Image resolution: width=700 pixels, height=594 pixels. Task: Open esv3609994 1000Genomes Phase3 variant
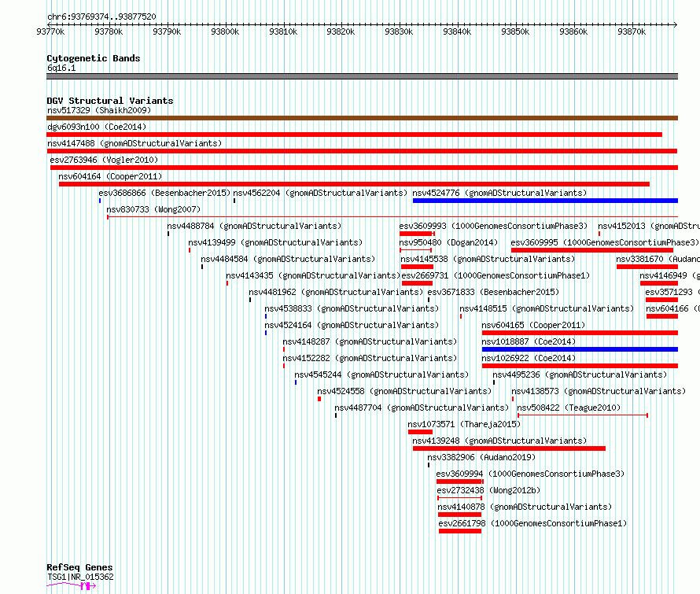pyautogui.click(x=530, y=474)
